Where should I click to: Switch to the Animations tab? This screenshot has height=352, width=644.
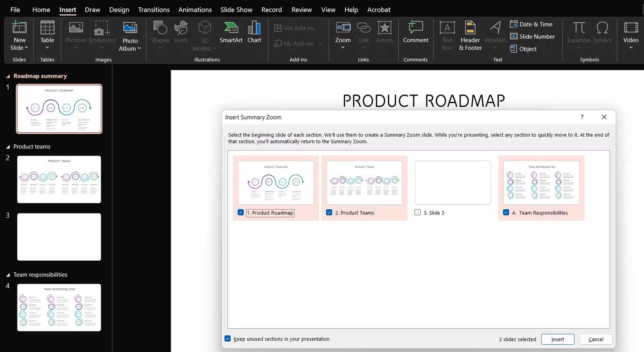[195, 9]
